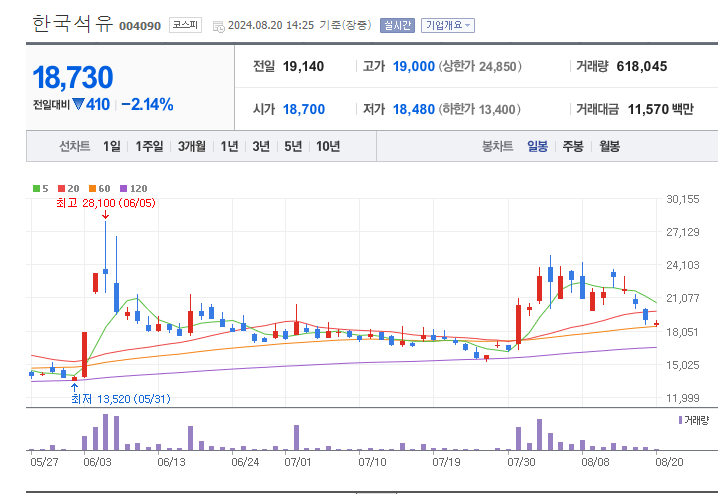
Task: Click the 고가 value 19,000
Action: tap(413, 66)
